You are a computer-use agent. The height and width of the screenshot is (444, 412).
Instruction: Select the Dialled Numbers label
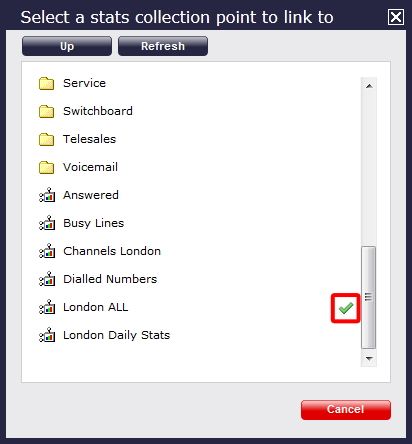(110, 279)
